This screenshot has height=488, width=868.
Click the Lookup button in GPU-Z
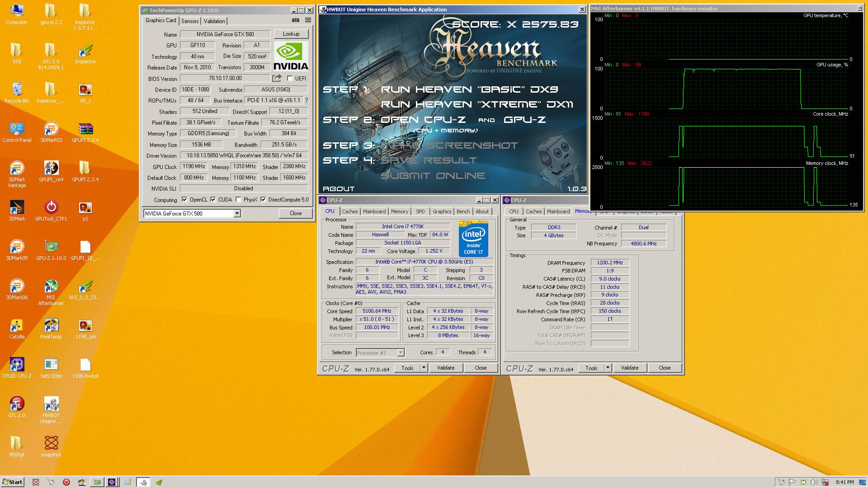click(x=291, y=34)
